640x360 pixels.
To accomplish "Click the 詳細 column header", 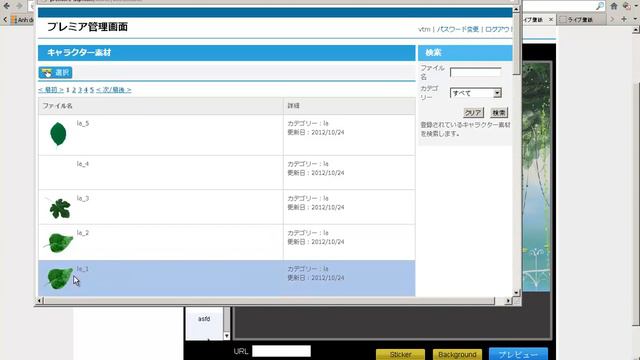I will click(x=293, y=106).
